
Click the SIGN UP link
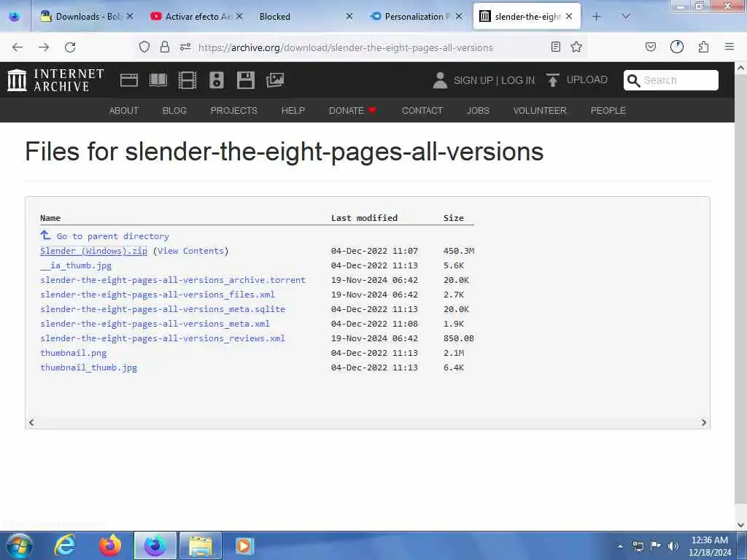[473, 80]
